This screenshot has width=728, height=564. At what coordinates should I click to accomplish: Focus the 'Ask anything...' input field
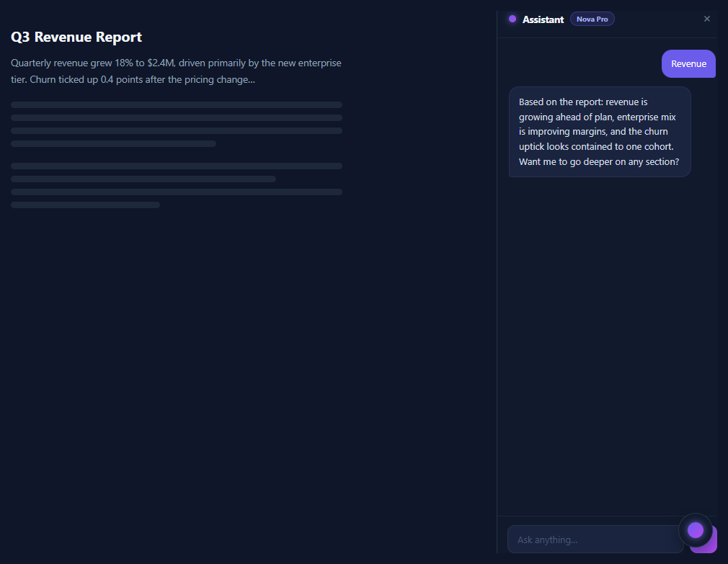tap(595, 540)
